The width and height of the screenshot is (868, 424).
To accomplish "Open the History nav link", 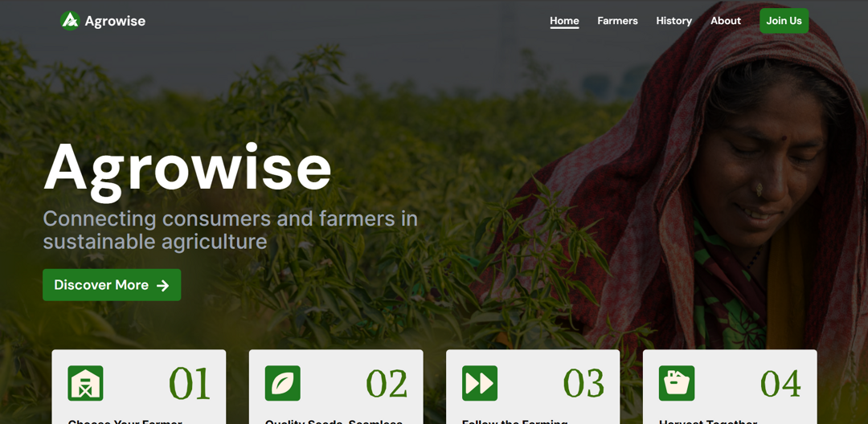I will (674, 21).
